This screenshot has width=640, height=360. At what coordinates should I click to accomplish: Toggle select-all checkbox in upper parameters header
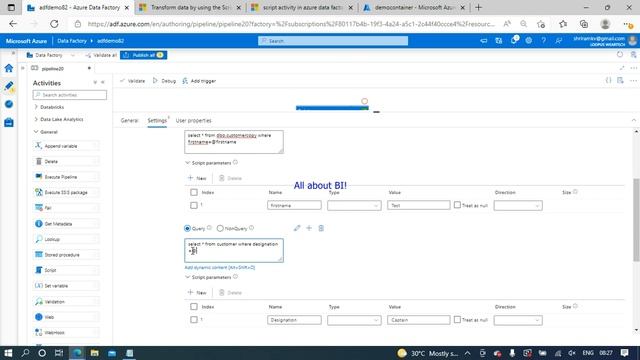[x=194, y=192]
